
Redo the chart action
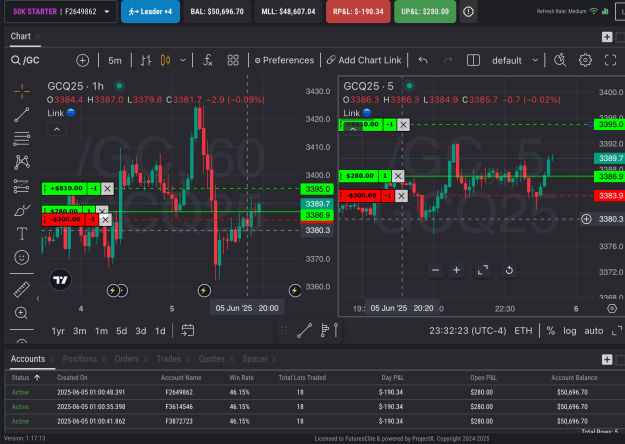pyautogui.click(x=448, y=61)
